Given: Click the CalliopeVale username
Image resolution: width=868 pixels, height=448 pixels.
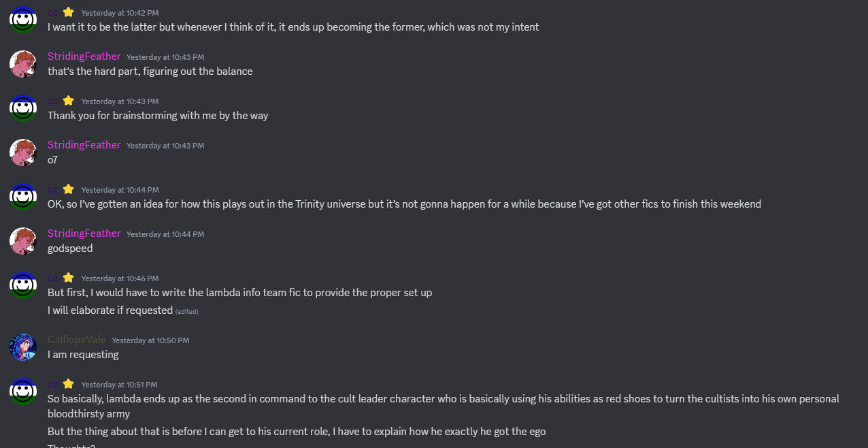Looking at the screenshot, I should coord(77,340).
